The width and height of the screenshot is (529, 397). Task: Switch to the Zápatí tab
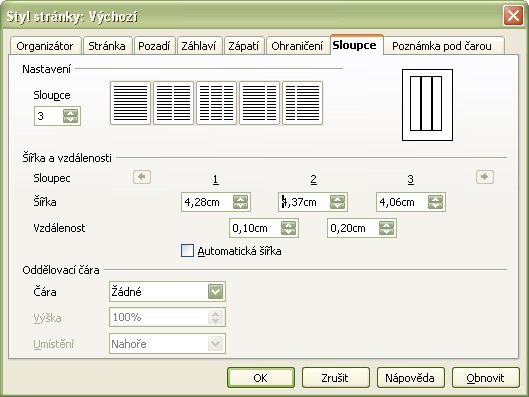click(x=244, y=46)
